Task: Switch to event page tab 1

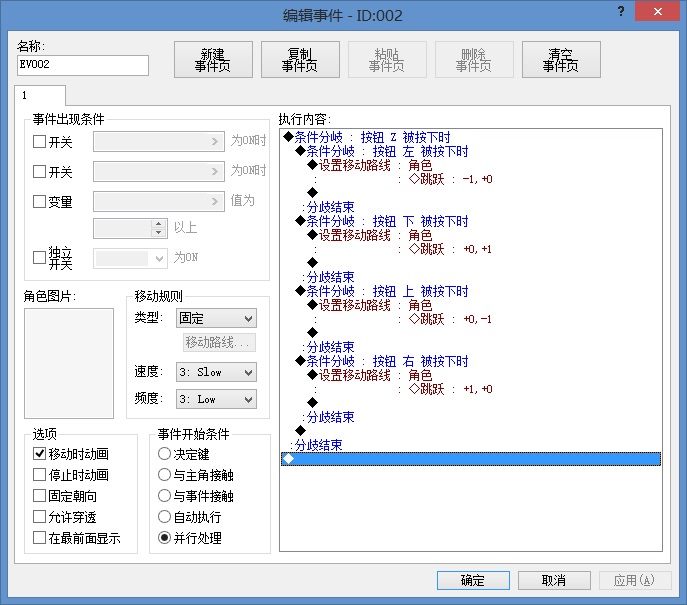Action: pos(40,95)
